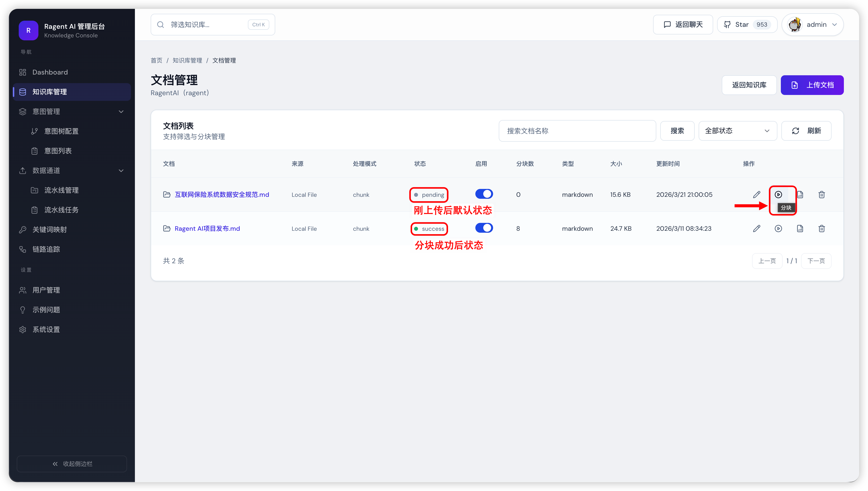
Task: Open 链路追踪 from the sidebar
Action: point(46,249)
